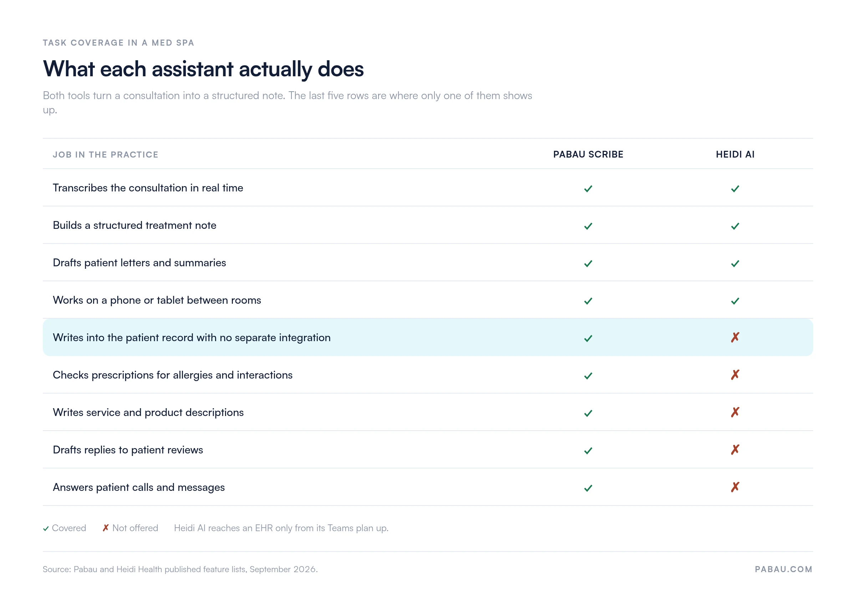Click Pabau Scribe checkmark for calls and messages row
The width and height of the screenshot is (856, 616).
(x=588, y=488)
